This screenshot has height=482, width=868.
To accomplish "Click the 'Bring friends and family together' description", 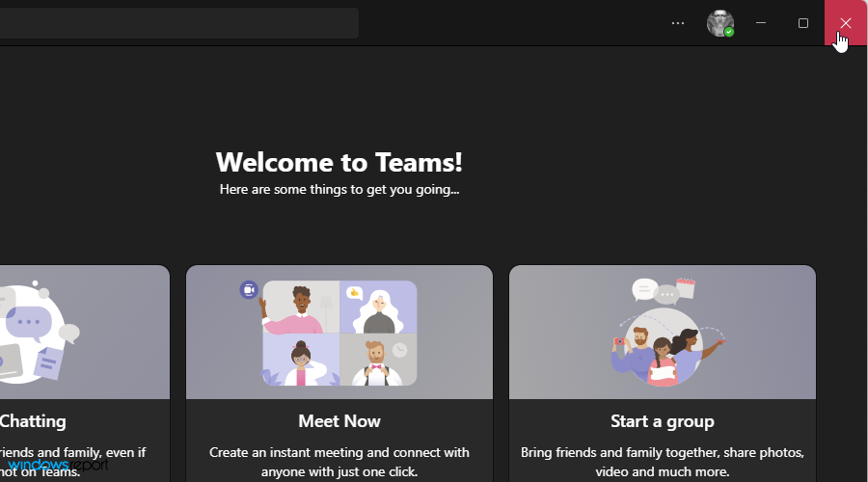I will tap(662, 462).
